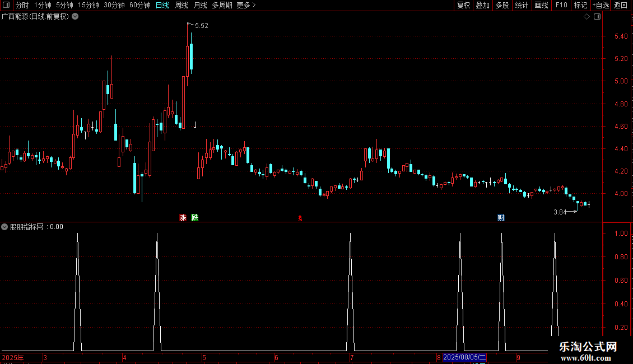This screenshot has width=633, height=364.
Task: Open dropdown beside 广西能源 stock title
Action: click(75, 17)
